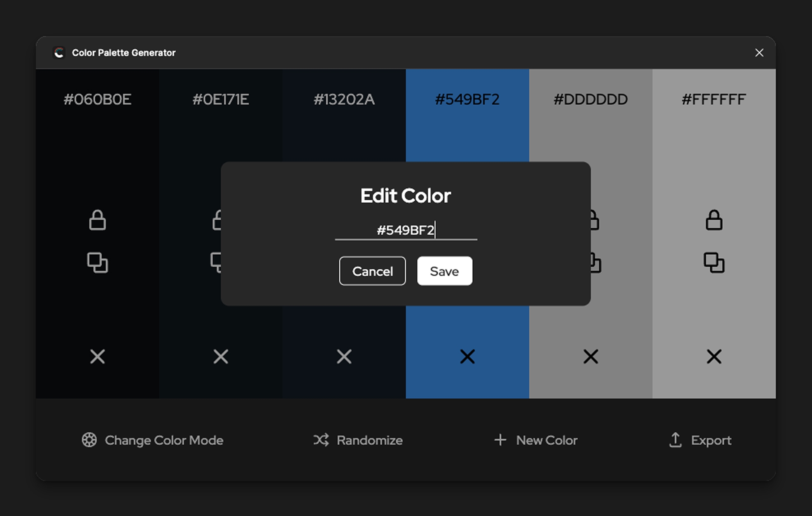Click the plus icon next to New Color
The image size is (812, 516).
(x=500, y=440)
